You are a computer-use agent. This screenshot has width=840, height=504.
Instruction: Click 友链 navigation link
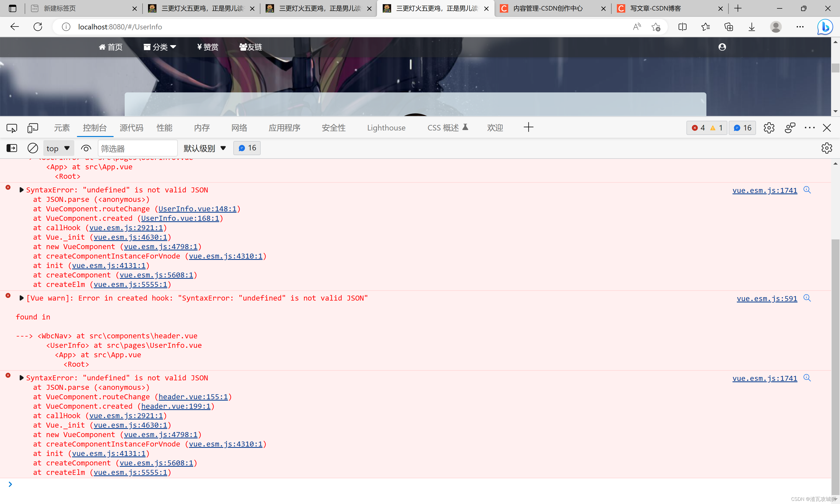(x=251, y=47)
